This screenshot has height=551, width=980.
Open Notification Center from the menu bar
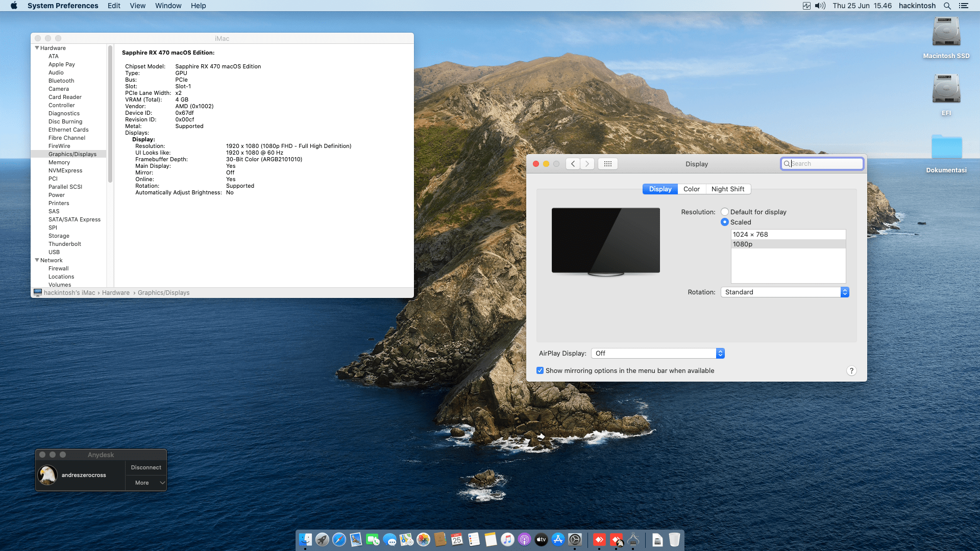(964, 6)
